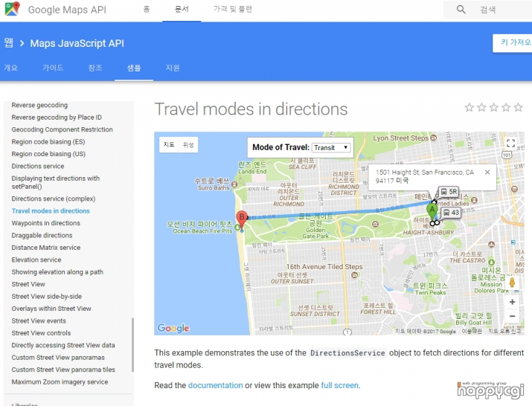Close the 1501 Haight St info window
The width and height of the screenshot is (532, 406).
(487, 173)
